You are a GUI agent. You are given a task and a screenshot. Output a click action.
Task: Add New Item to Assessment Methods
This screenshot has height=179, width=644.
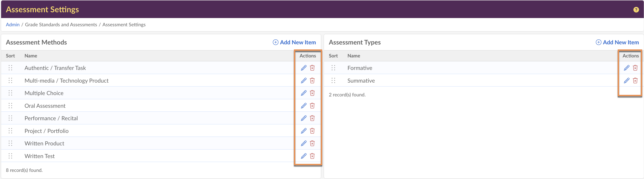pyautogui.click(x=294, y=43)
